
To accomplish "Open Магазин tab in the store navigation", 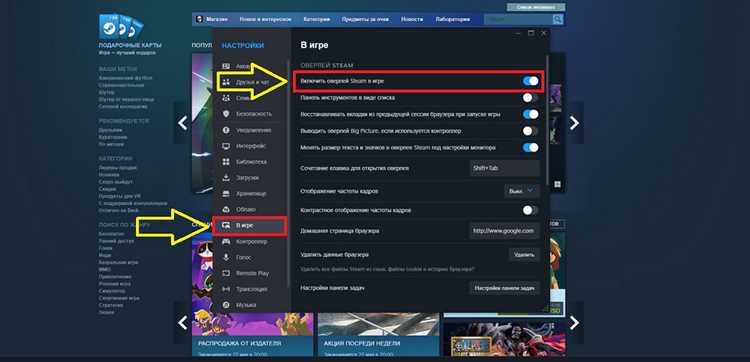I will (x=217, y=20).
